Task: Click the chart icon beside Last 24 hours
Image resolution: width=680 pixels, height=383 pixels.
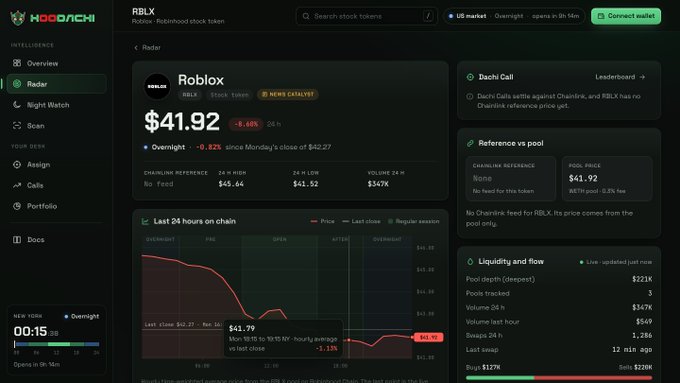Action: (145, 221)
